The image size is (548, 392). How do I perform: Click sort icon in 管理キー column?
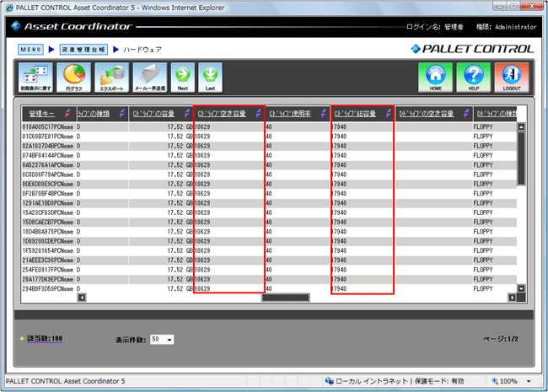pyautogui.click(x=67, y=113)
